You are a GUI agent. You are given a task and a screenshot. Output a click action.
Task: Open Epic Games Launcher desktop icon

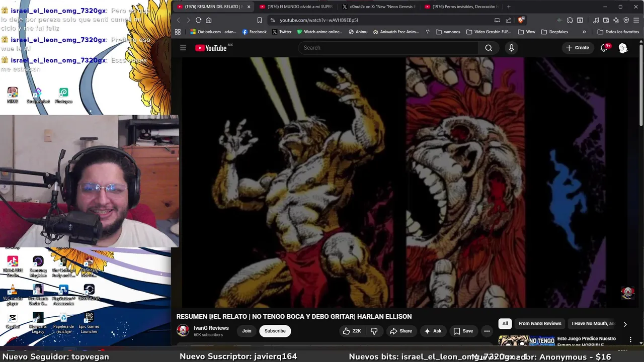pyautogui.click(x=89, y=323)
